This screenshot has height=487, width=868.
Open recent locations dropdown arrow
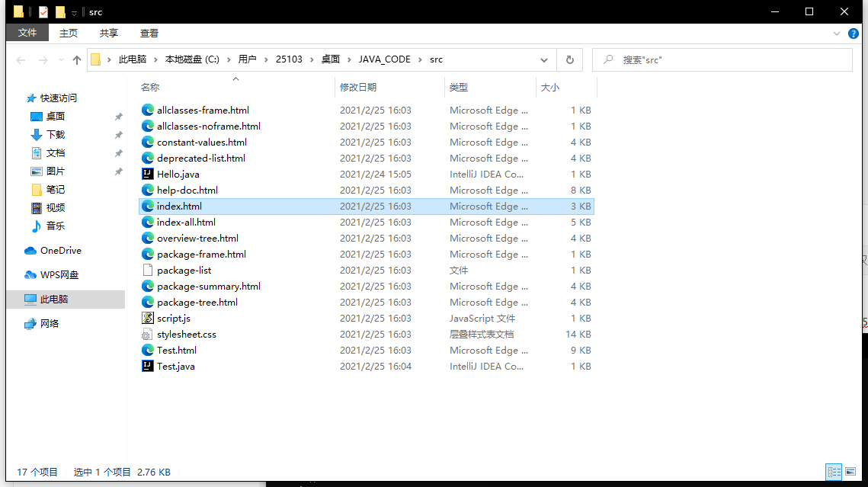(x=61, y=59)
